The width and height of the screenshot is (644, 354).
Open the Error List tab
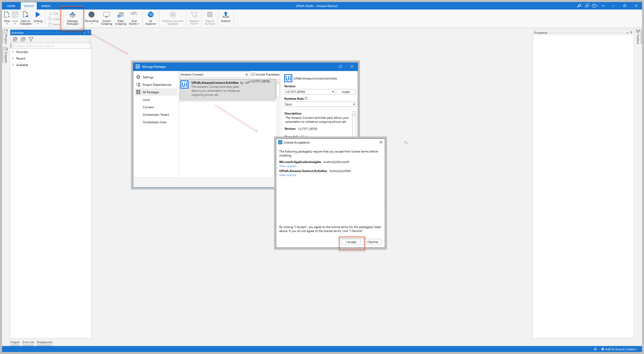[x=28, y=342]
